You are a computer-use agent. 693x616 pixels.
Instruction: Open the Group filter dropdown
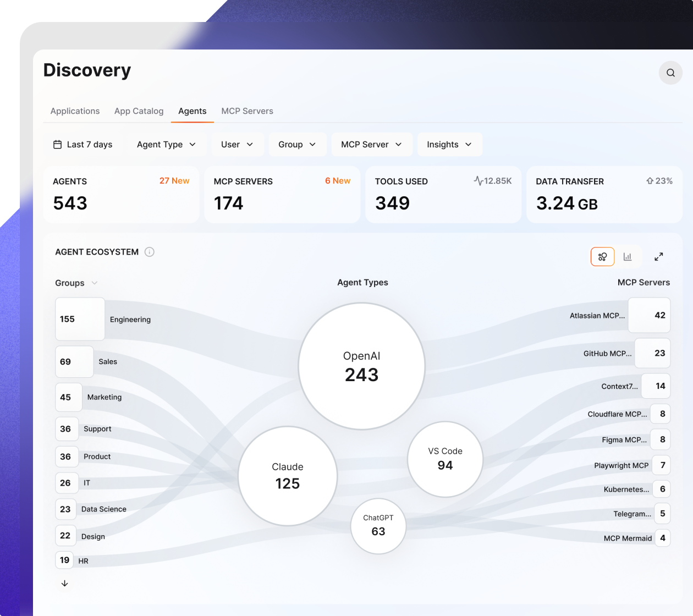(297, 144)
